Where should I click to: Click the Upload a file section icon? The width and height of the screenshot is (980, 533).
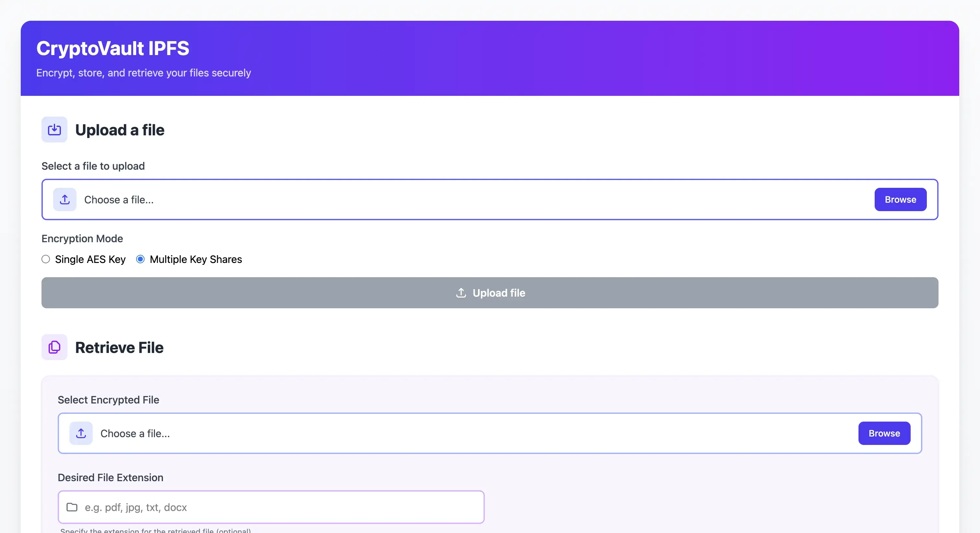pyautogui.click(x=54, y=130)
